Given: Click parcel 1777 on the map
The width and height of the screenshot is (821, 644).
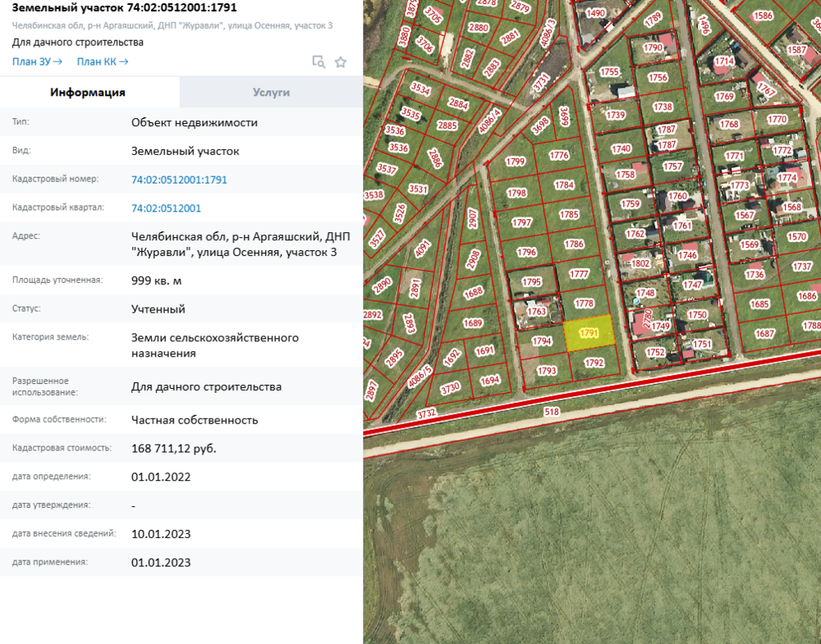Looking at the screenshot, I should [580, 275].
